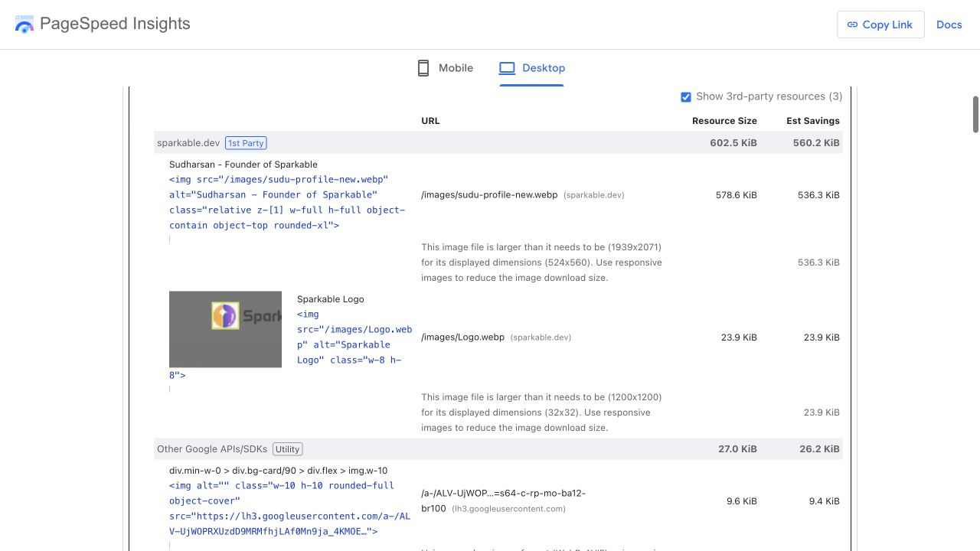Click the 1st Party badge
980x551 pixels.
[x=246, y=143]
